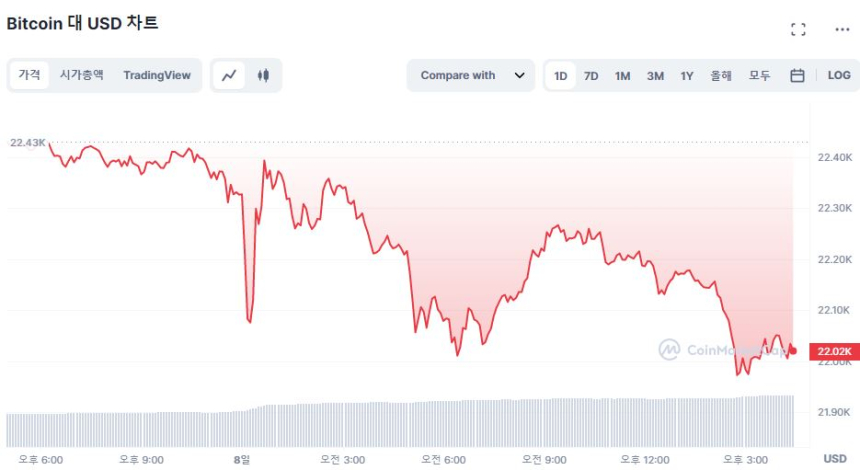Toggle LOG scale on the chart
Viewport: 860px width, 470px height.
[x=839, y=75]
